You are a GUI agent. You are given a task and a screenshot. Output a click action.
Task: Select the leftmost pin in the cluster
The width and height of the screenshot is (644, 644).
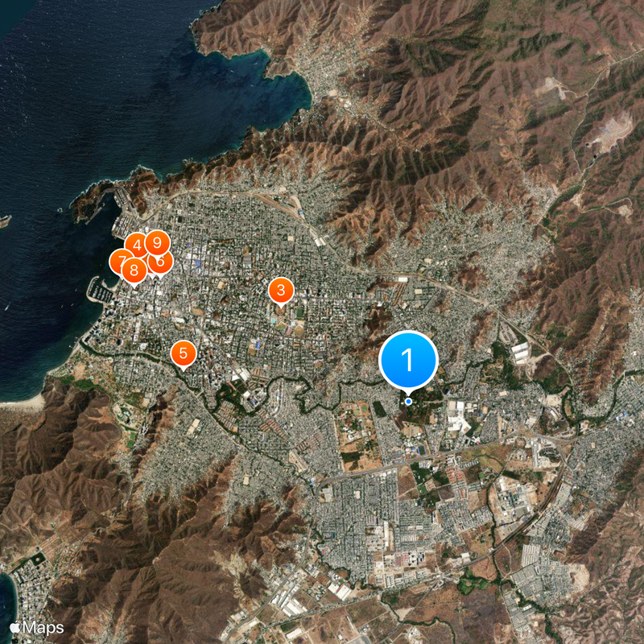[121, 262]
